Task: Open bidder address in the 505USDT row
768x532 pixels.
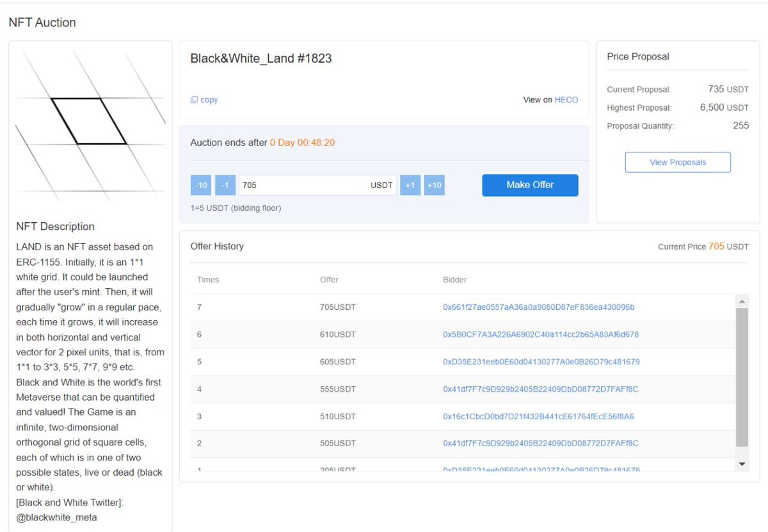Action: 541,444
